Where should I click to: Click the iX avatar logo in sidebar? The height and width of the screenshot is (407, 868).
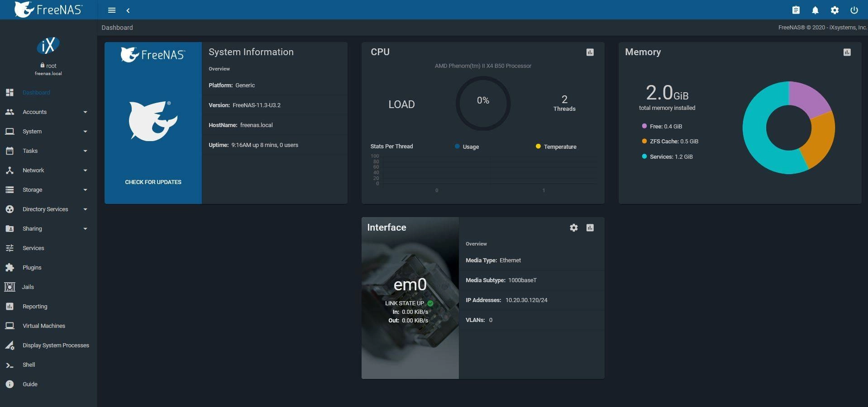pos(48,45)
